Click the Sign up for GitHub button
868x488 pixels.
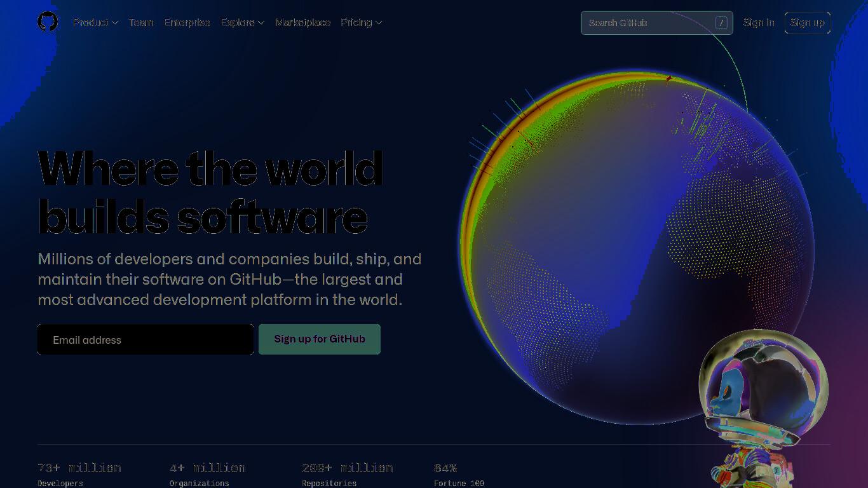(x=320, y=339)
